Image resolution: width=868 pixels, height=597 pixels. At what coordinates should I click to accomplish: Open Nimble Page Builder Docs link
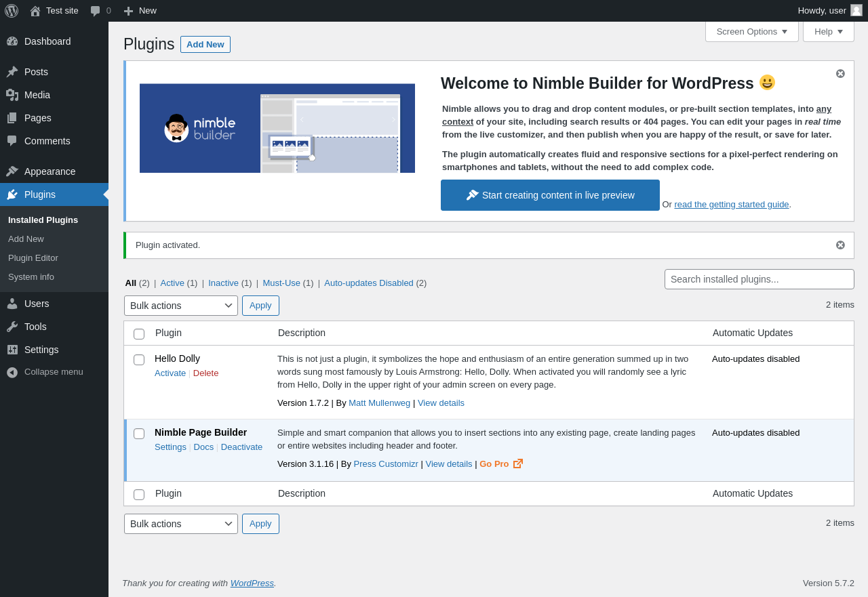(x=203, y=447)
